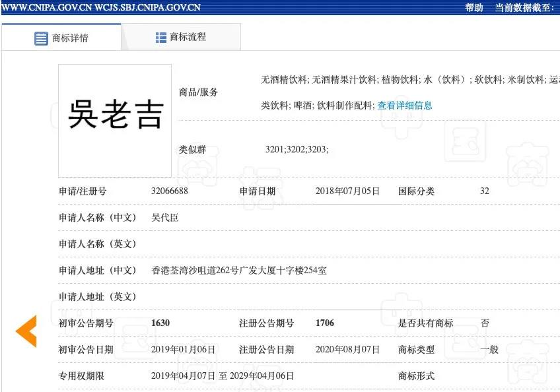Click the 吴老吉 trademark image
Viewport: 560px width, 392px height.
point(115,121)
